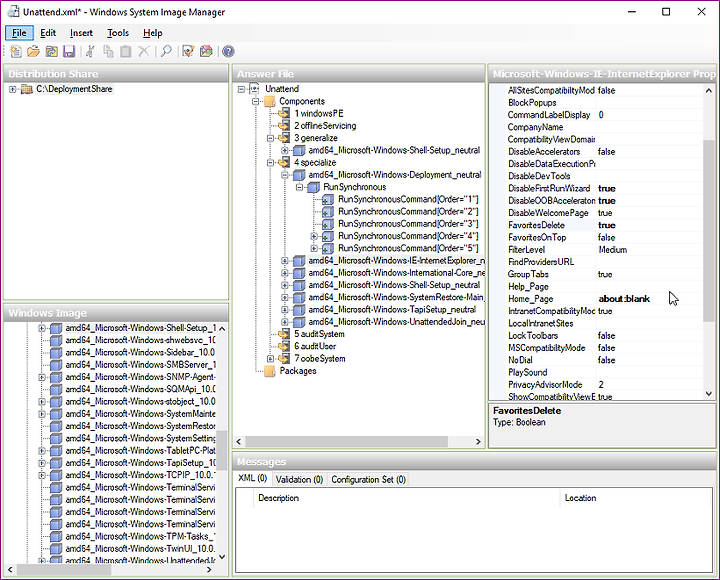720x580 pixels.
Task: Open the Help menu
Action: 152,33
